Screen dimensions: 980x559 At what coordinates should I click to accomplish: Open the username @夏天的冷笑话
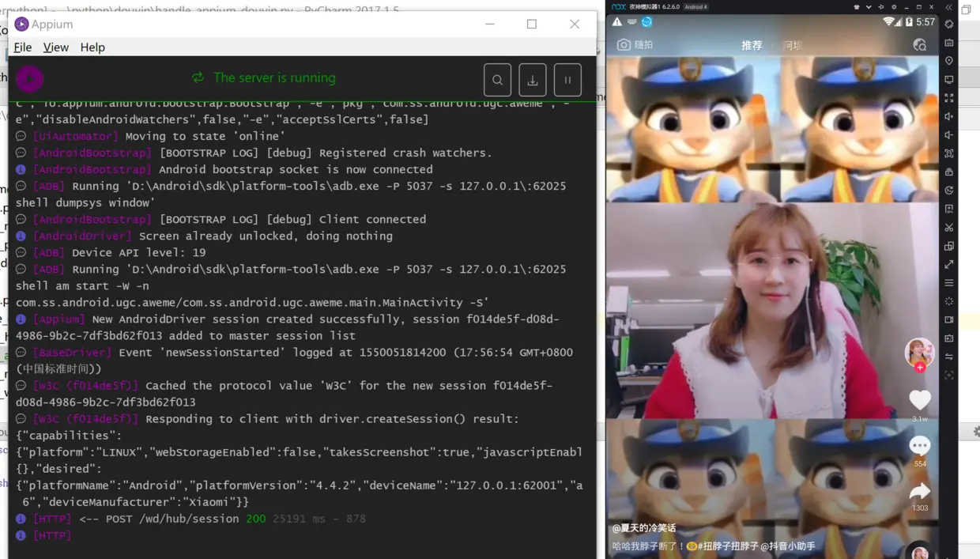(x=644, y=528)
